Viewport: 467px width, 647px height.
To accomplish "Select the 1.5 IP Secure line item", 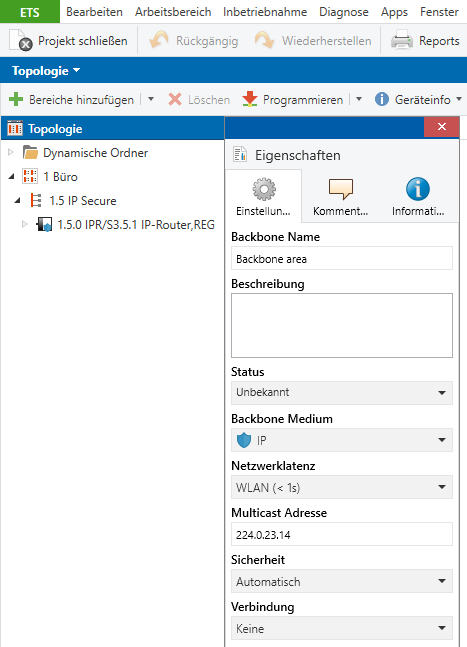I will [x=83, y=201].
